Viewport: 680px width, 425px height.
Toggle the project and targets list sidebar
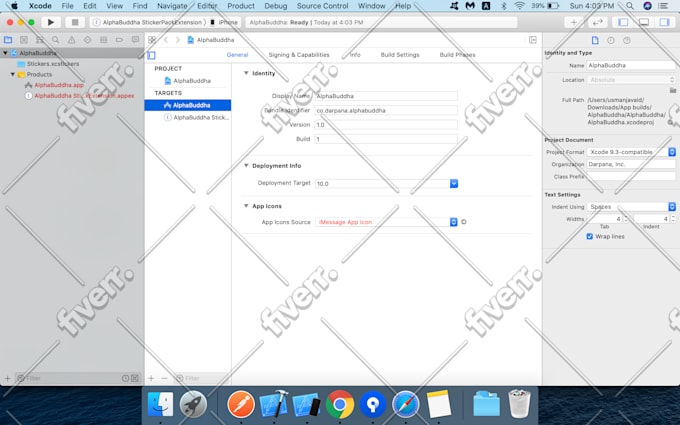(151, 55)
